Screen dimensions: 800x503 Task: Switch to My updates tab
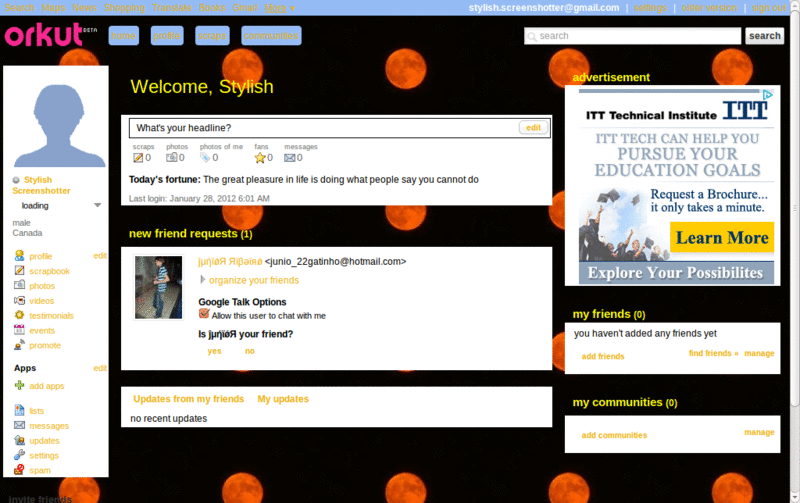tap(283, 399)
